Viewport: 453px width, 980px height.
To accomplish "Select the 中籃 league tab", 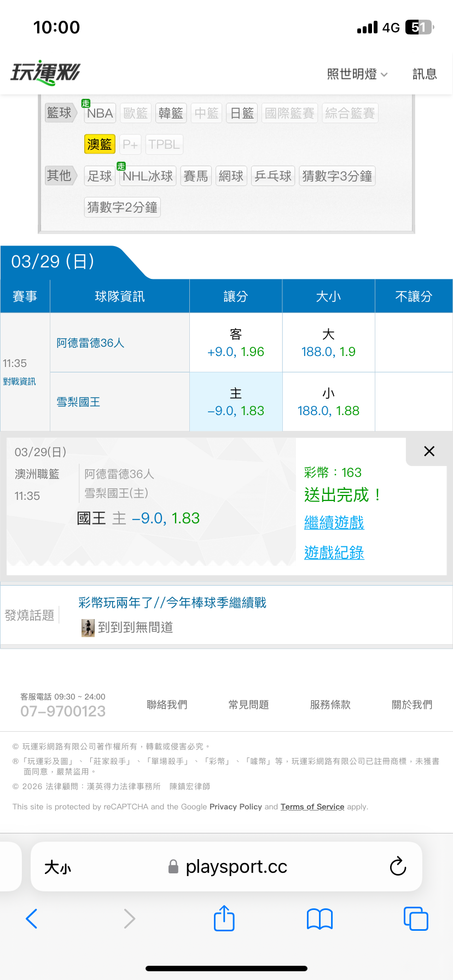I will click(206, 113).
